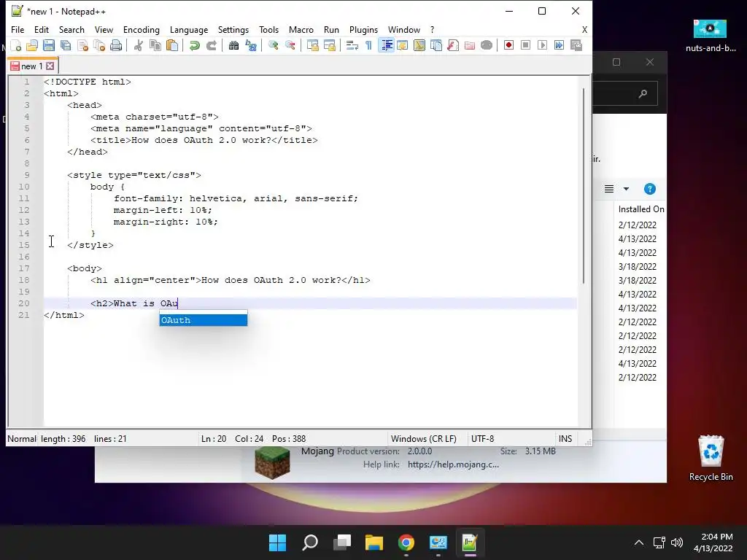The height and width of the screenshot is (560, 747).
Task: Open the Settings menu
Action: [x=233, y=29]
